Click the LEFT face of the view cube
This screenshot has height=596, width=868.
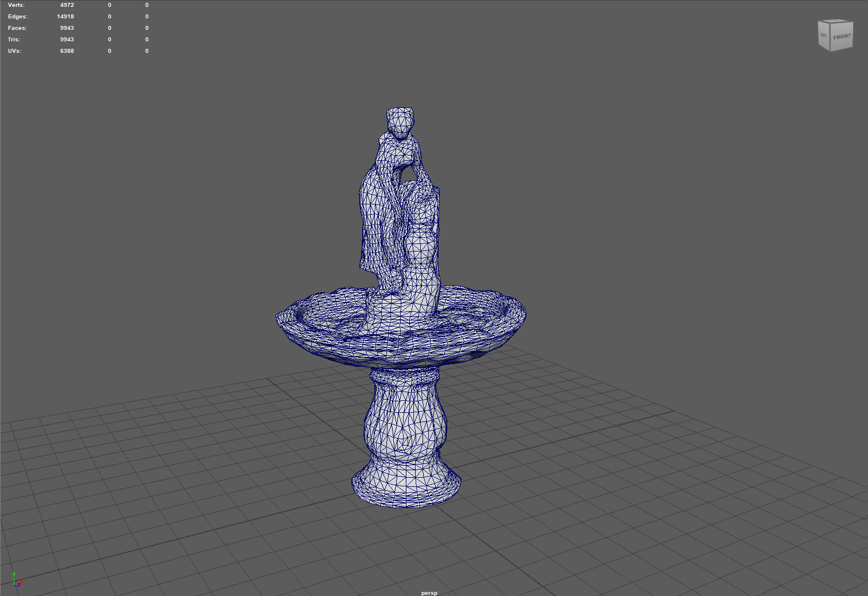point(824,36)
